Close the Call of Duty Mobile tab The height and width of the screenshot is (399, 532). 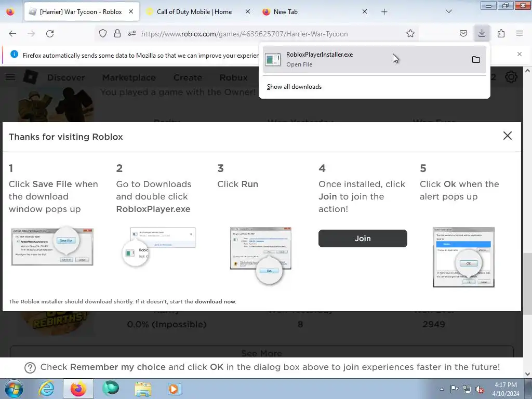coord(248,11)
